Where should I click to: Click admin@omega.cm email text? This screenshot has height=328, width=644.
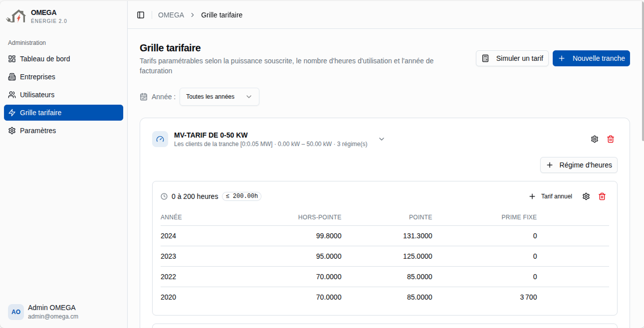[53, 317]
